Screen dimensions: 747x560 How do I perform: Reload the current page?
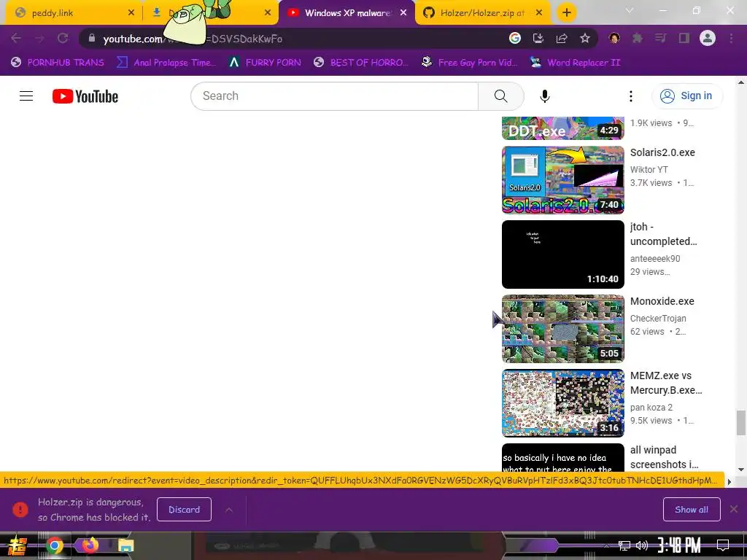coord(63,39)
